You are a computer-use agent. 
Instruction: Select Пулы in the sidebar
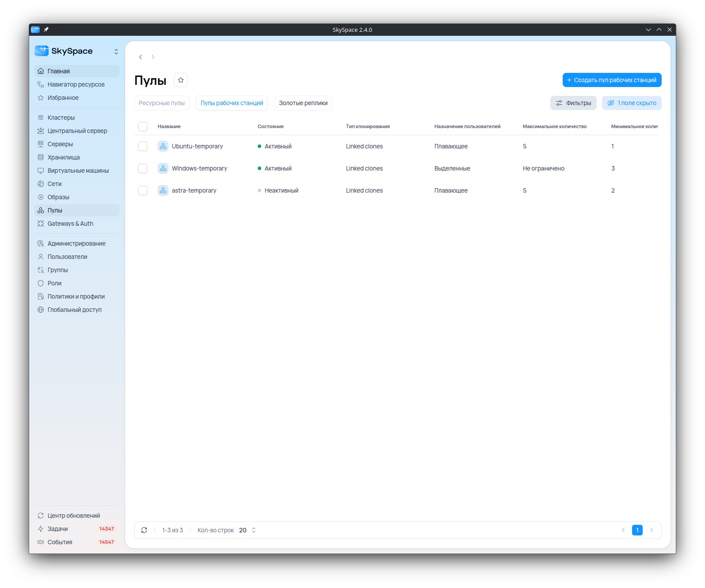pos(77,210)
